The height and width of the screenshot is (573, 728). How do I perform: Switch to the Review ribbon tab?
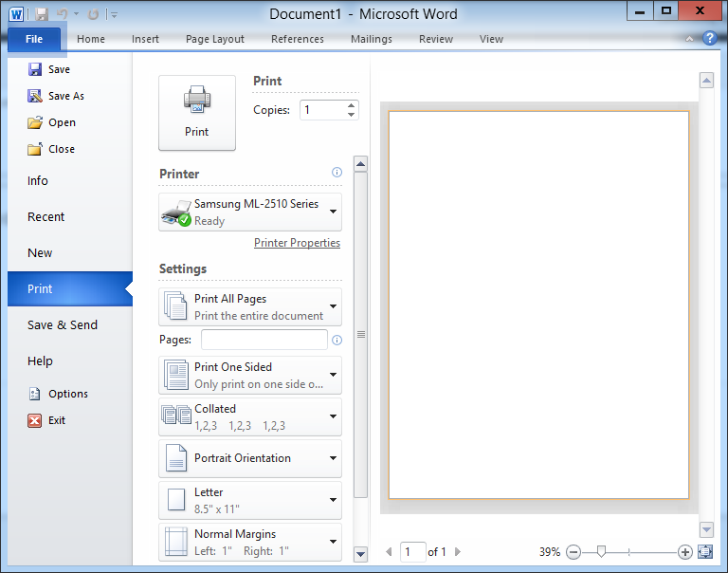pos(436,39)
